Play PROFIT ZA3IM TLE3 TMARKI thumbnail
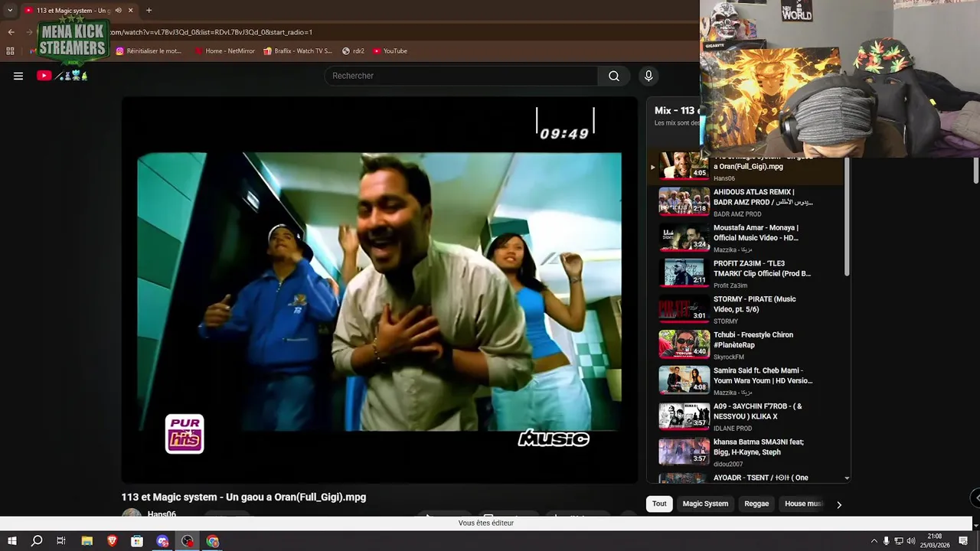980x551 pixels. tap(684, 272)
